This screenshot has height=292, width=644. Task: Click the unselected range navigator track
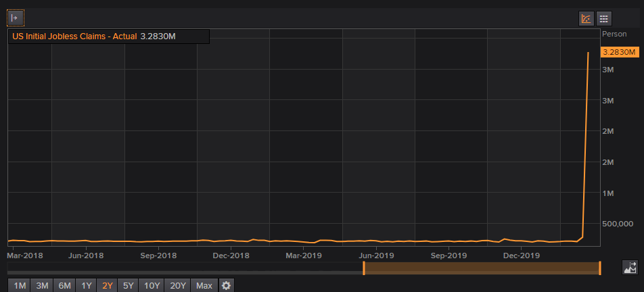pos(185,268)
